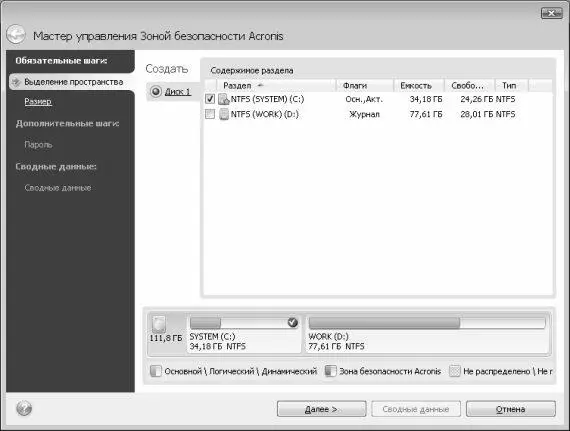Select the SYSTEM (C:) usage bar

click(x=244, y=323)
